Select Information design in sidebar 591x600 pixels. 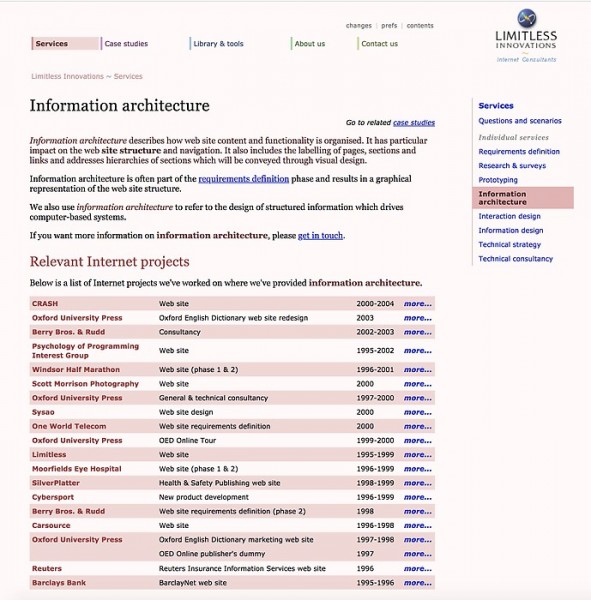pyautogui.click(x=511, y=230)
